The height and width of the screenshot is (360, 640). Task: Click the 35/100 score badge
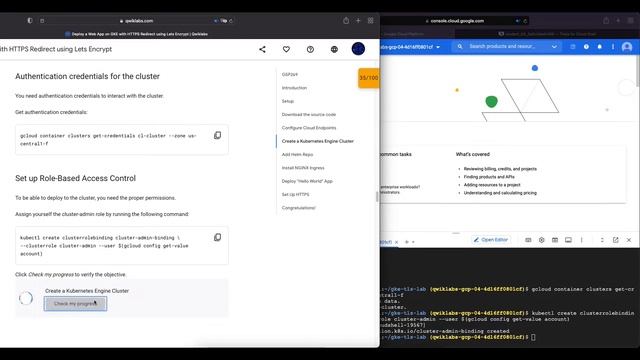(x=369, y=78)
